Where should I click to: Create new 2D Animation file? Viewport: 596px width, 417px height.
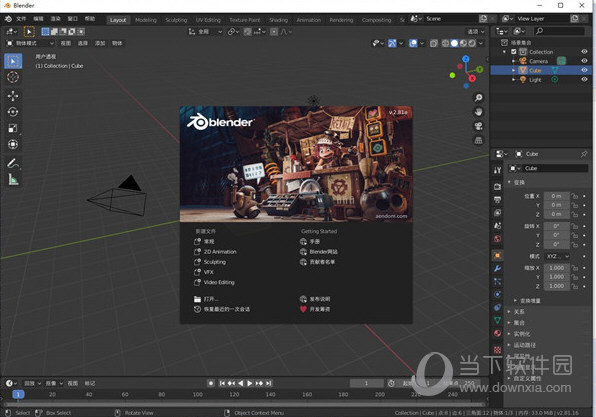click(215, 252)
